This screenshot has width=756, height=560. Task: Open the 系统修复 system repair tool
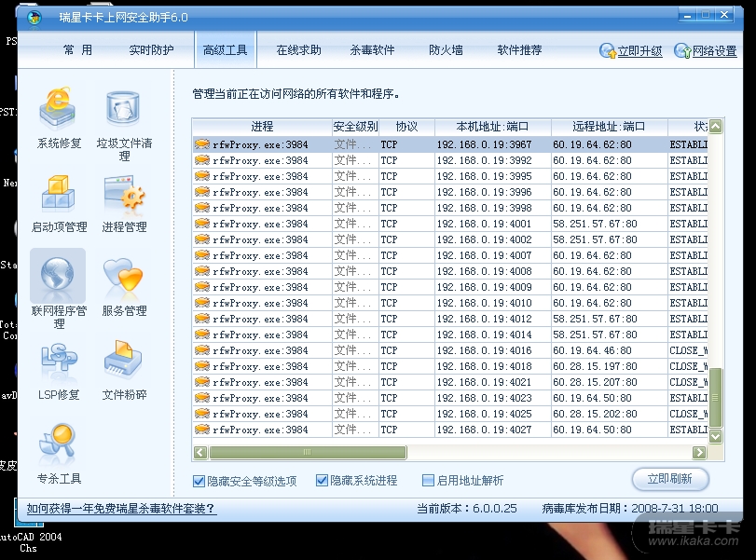(58, 117)
